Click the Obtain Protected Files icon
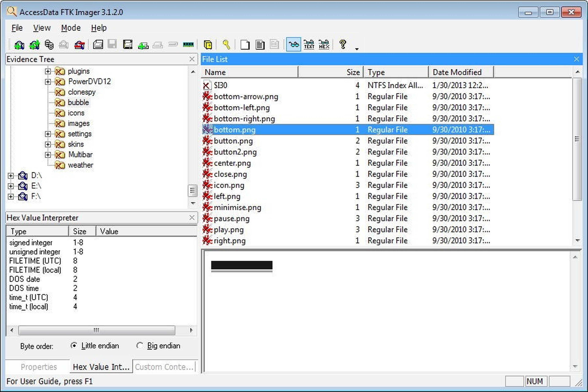The width and height of the screenshot is (588, 392). [208, 45]
